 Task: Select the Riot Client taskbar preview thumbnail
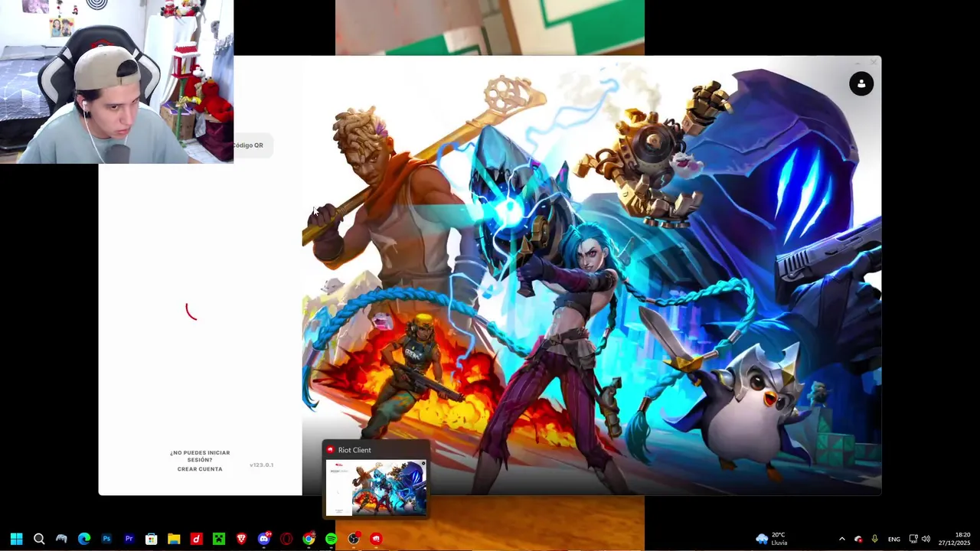[x=376, y=487]
